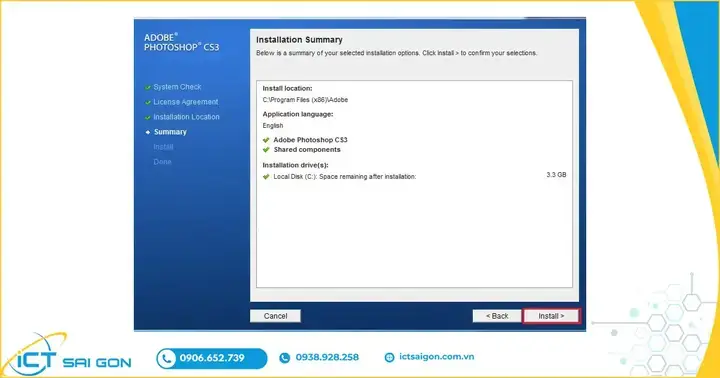Click the path C:\Program Files (x86)\Adobe
The image size is (720, 378).
pyautogui.click(x=305, y=100)
